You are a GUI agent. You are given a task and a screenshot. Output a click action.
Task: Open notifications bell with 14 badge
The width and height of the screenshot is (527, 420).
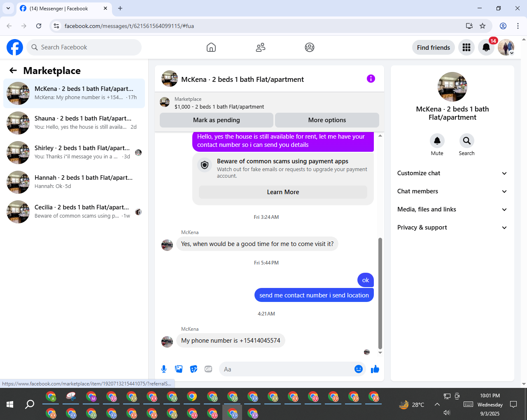[x=486, y=47]
